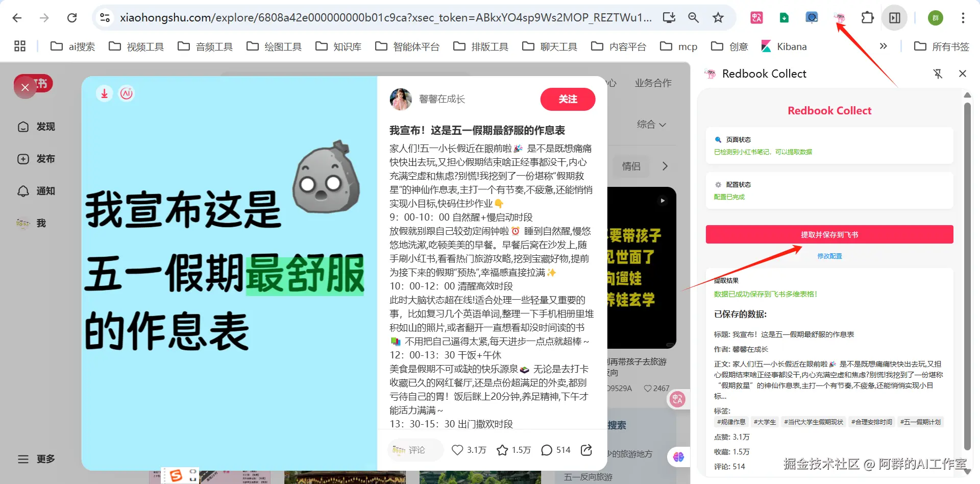This screenshot has width=980, height=484.
Task: Bookmark this page with the star icon
Action: pyautogui.click(x=718, y=18)
